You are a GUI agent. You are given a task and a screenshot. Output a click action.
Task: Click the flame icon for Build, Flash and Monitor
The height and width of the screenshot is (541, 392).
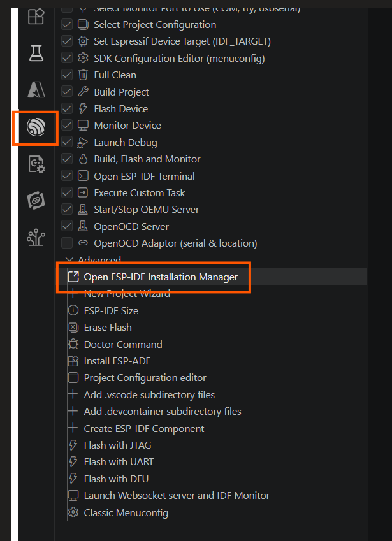click(83, 159)
